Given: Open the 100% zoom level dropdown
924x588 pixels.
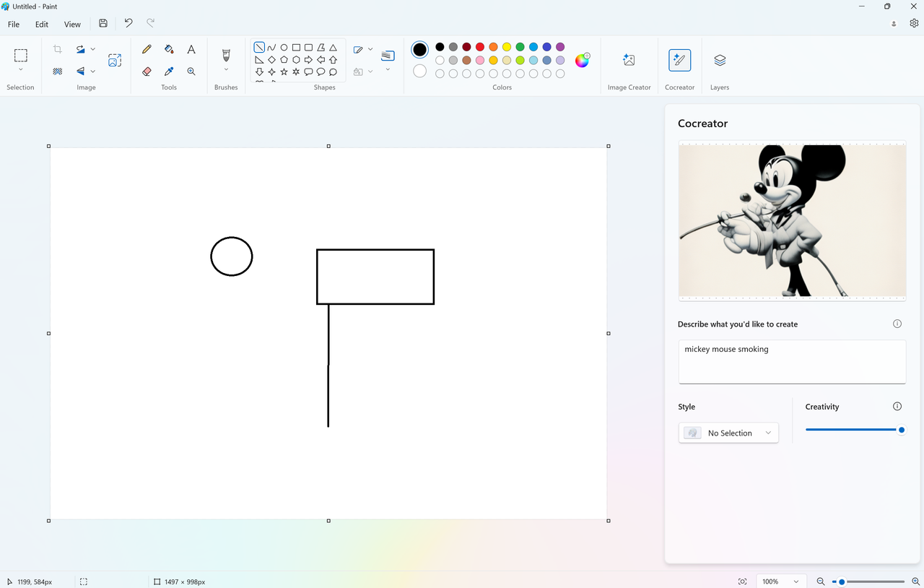Looking at the screenshot, I should 780,581.
